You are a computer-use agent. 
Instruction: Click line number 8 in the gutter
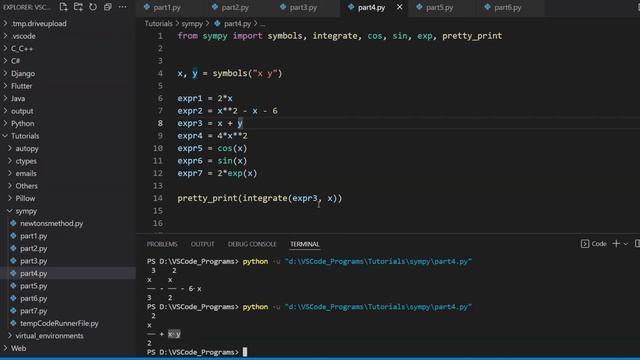click(160, 123)
